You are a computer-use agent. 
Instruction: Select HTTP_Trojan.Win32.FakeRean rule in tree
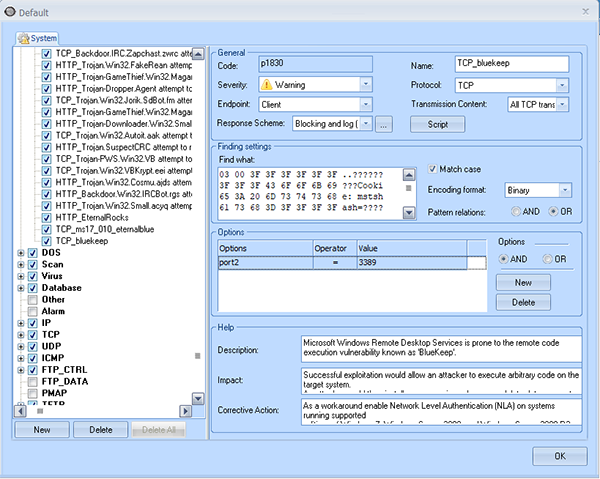pyautogui.click(x=124, y=65)
